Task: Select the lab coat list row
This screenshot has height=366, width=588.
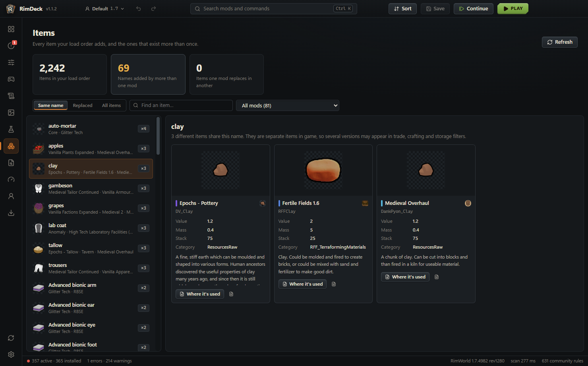Action: click(x=91, y=228)
